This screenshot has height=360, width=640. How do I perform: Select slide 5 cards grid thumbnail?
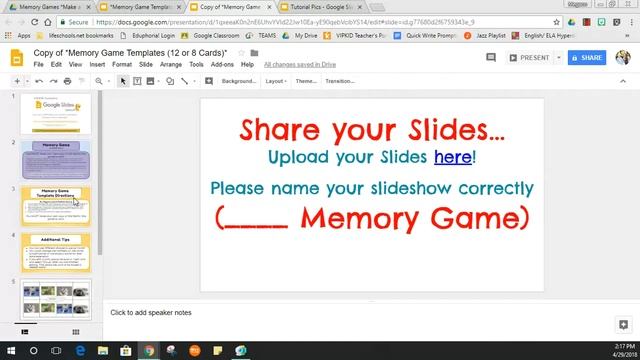point(56,299)
